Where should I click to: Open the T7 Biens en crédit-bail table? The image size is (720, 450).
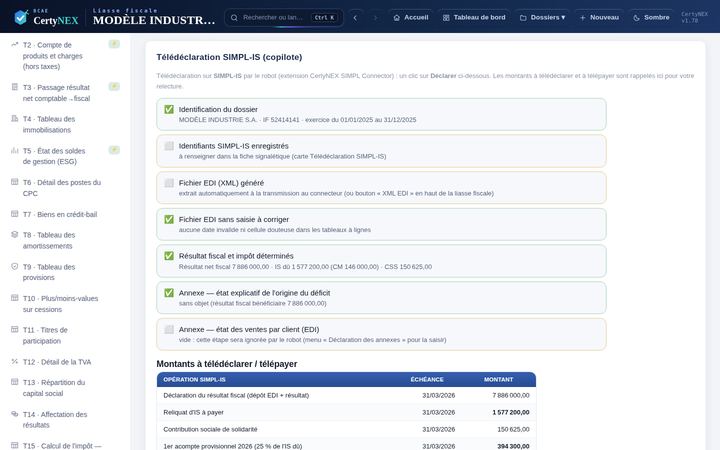coord(60,214)
